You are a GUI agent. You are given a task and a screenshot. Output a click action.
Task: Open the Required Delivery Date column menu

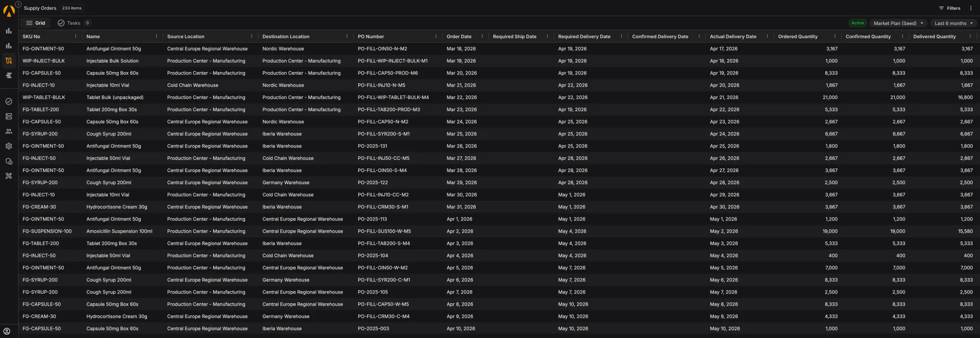click(x=621, y=36)
